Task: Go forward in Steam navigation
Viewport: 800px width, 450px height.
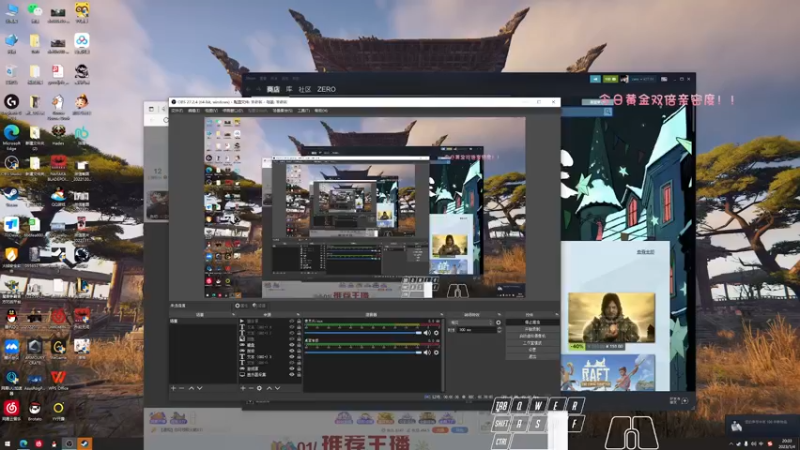Action: click(258, 89)
